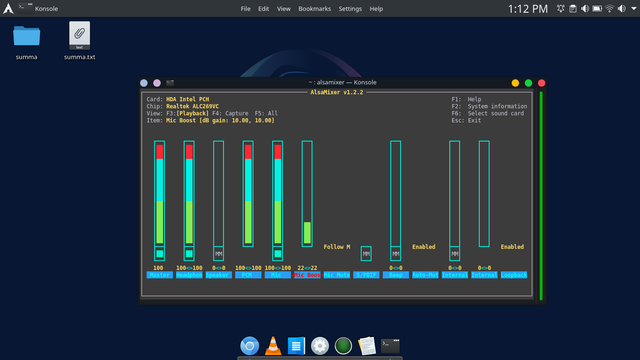Select the S/PDIF channel label
The width and height of the screenshot is (640, 360).
coord(366,275)
